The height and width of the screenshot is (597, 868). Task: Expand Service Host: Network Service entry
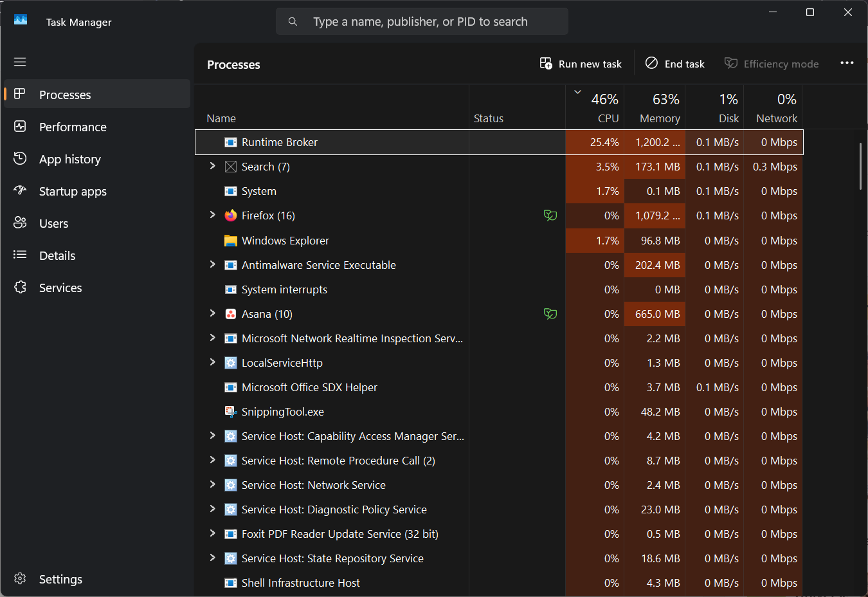tap(212, 484)
